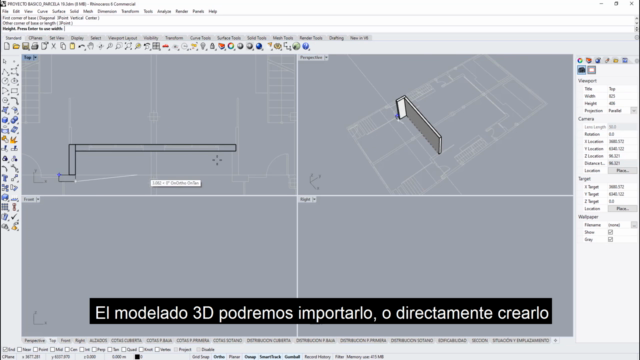Image resolution: width=640 pixels, height=360 pixels.
Task: Click the Save diskette icon
Action: (x=25, y=47)
